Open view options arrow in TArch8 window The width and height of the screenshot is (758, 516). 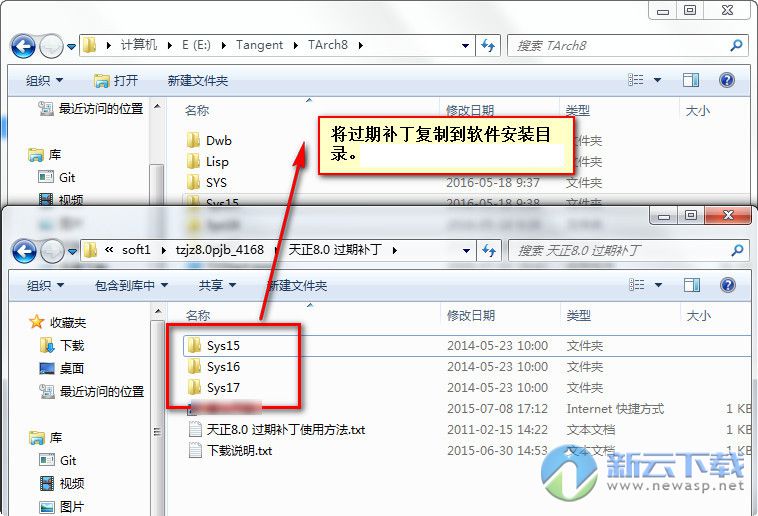coord(657,80)
